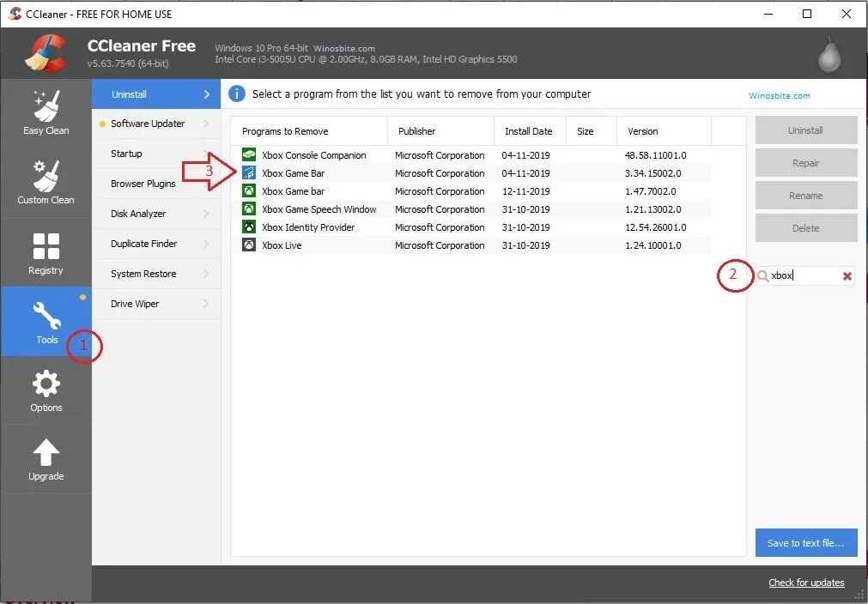Screen dimensions: 868x604
Task: Open Browser Plugins tab
Action: click(x=156, y=184)
